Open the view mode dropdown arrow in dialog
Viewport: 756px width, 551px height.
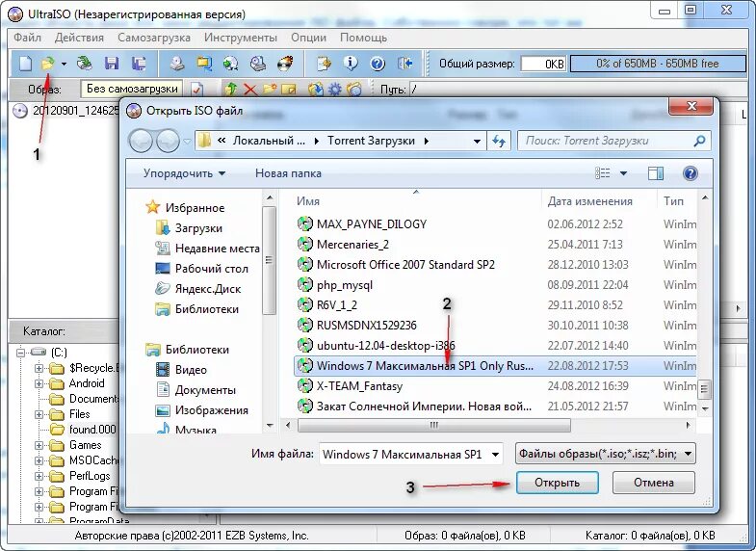coord(623,173)
